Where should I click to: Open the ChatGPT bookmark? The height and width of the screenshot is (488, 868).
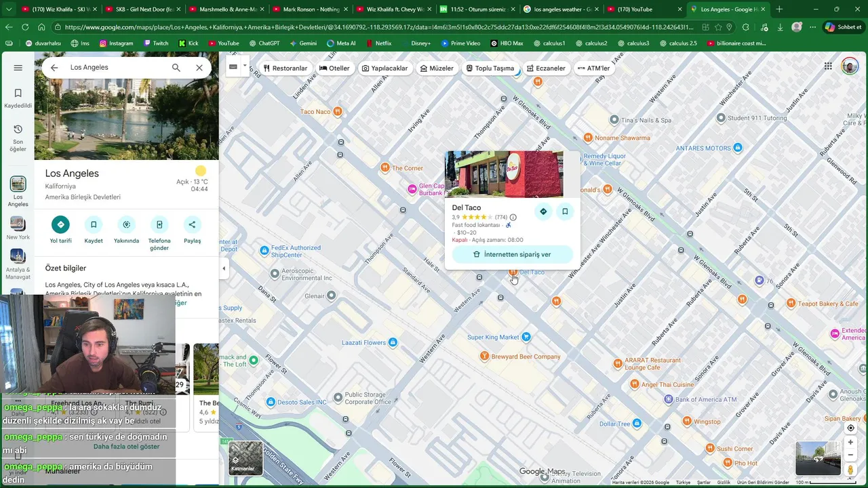[264, 43]
